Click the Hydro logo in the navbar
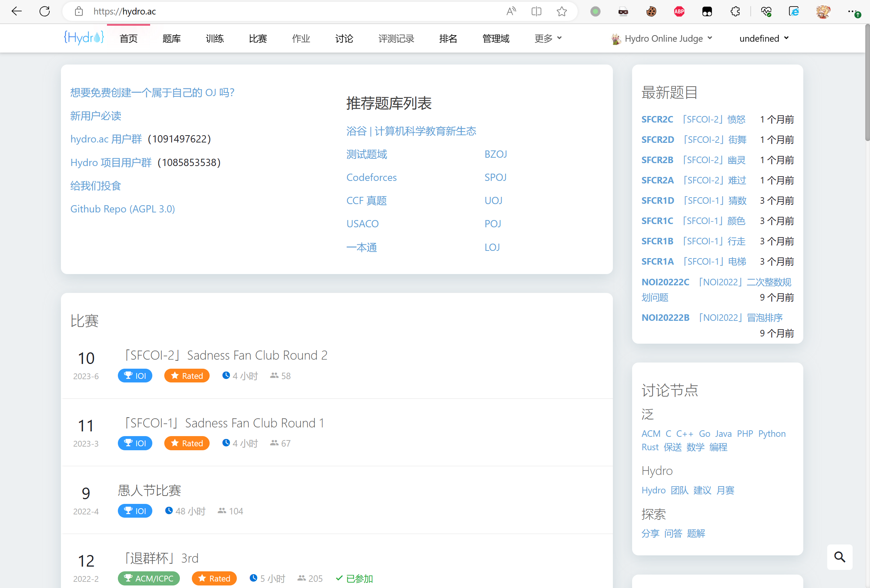 pos(83,37)
